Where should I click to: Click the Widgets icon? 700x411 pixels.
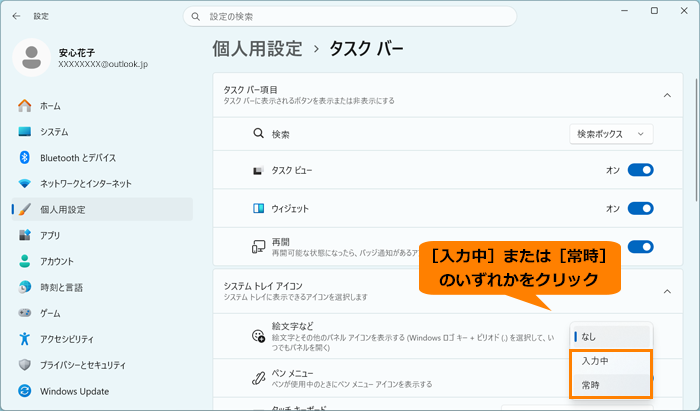click(x=258, y=208)
